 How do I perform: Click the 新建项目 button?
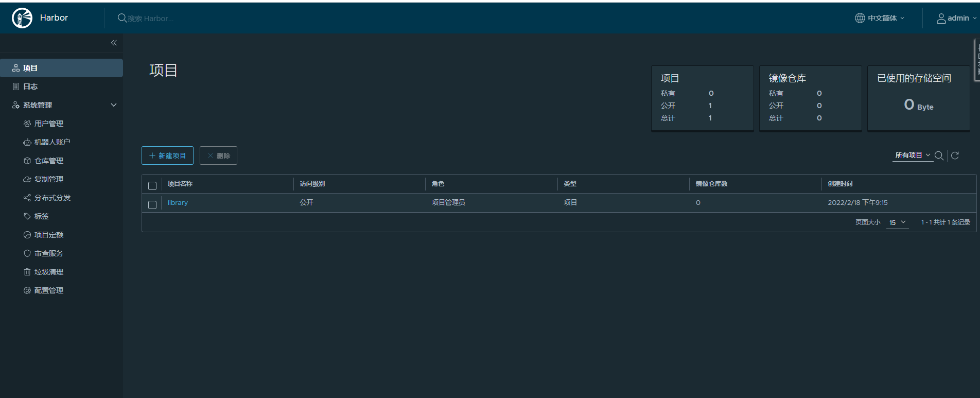[x=167, y=155]
